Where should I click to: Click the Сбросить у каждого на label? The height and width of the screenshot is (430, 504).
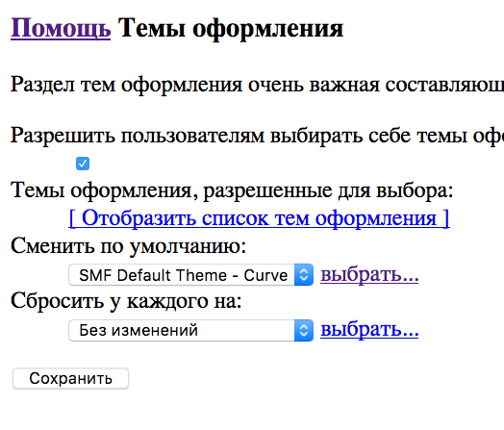pos(126,301)
